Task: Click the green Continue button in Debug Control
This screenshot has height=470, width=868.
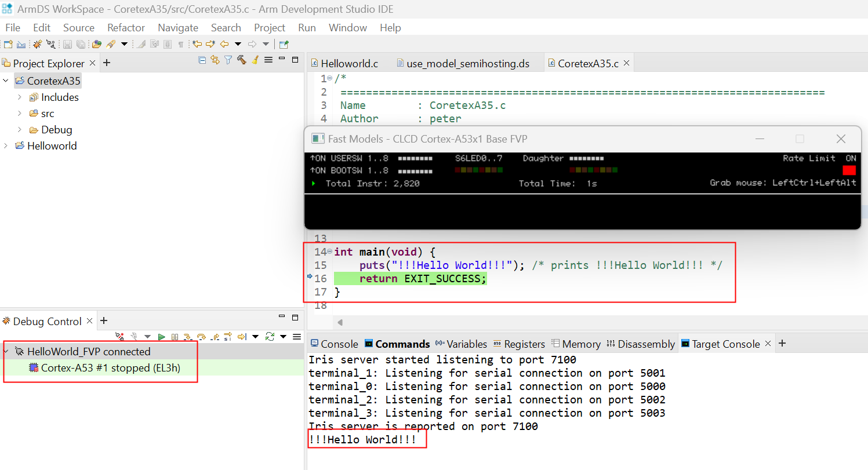Action: point(162,337)
